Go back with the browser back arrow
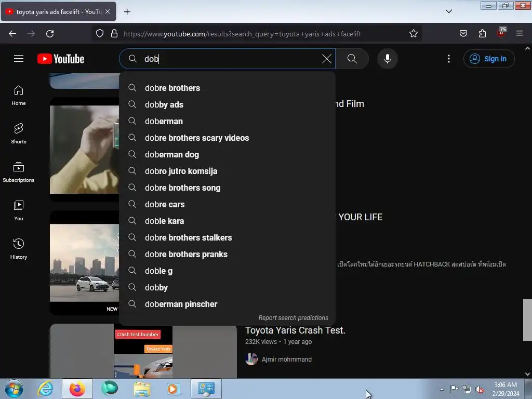This screenshot has width=532, height=399. pyautogui.click(x=12, y=34)
